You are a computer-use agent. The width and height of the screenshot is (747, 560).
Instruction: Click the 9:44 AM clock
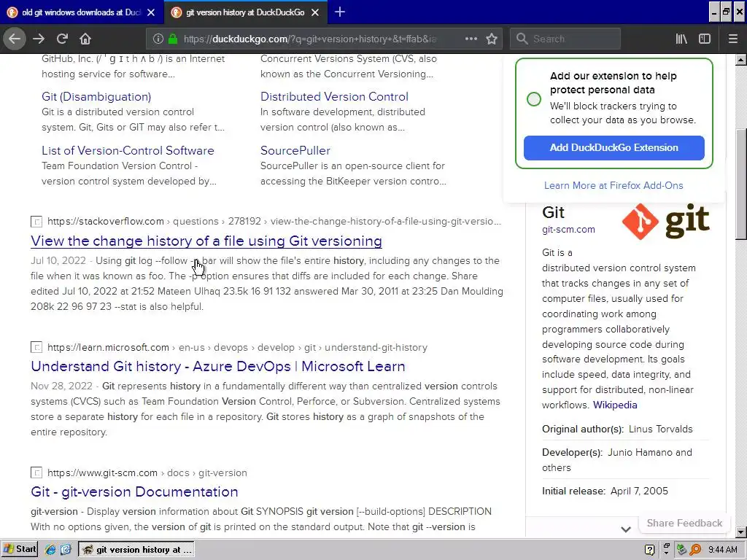[723, 550]
